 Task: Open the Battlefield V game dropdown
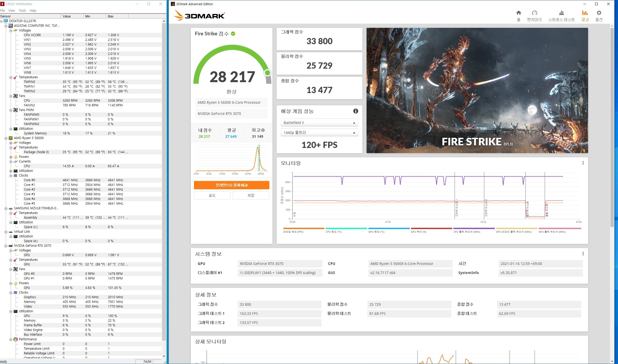(319, 123)
